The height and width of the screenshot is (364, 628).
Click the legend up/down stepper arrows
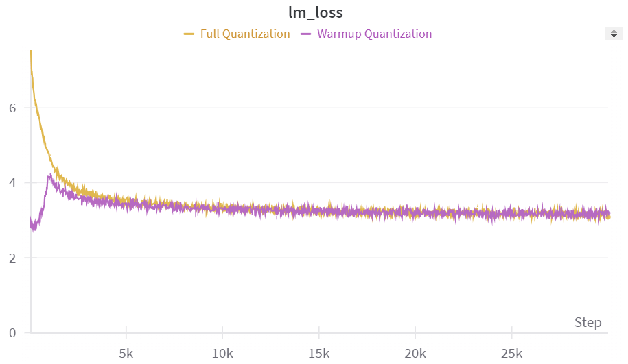[614, 34]
